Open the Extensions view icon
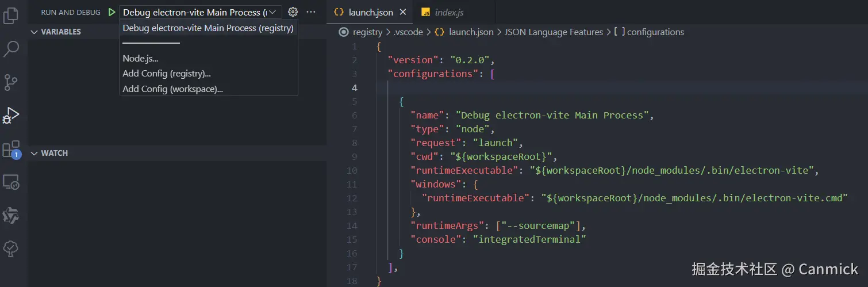 tap(11, 150)
